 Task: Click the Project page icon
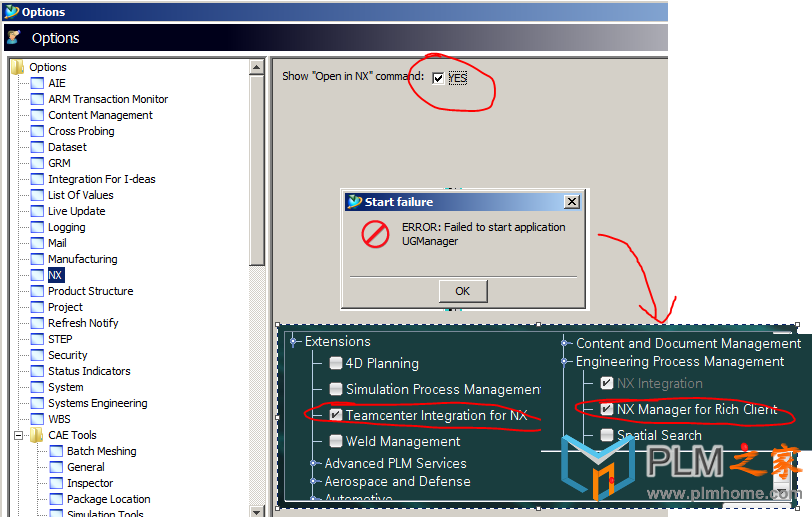37,307
